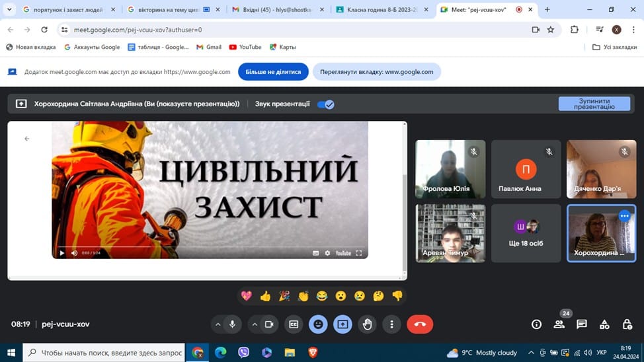Play the YouTube video

click(62, 253)
